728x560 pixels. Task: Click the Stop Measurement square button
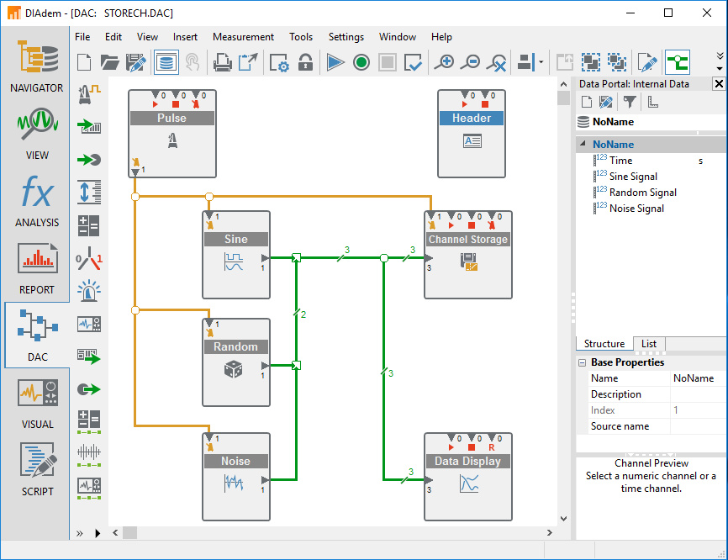387,62
